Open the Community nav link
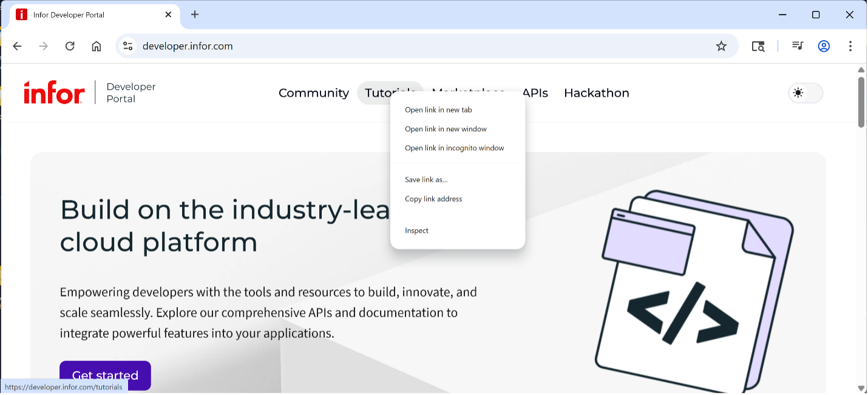868x395 pixels. point(313,93)
